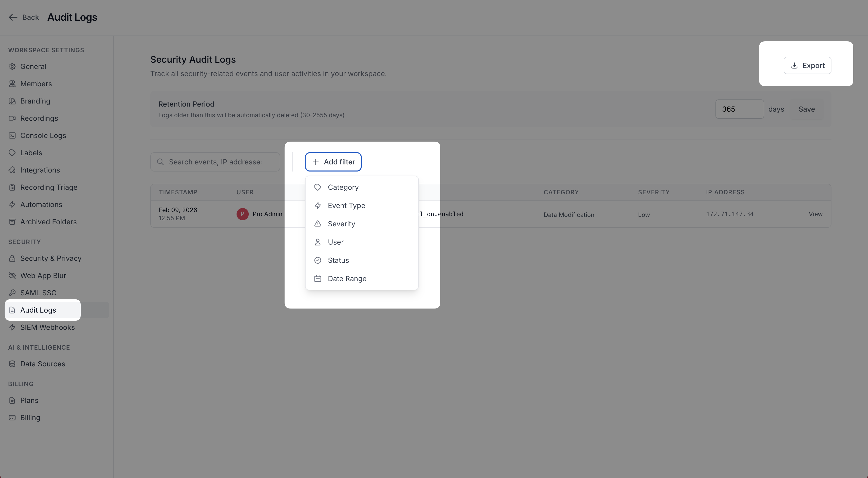Save the retention period setting
This screenshot has width=868, height=478.
[x=806, y=109]
